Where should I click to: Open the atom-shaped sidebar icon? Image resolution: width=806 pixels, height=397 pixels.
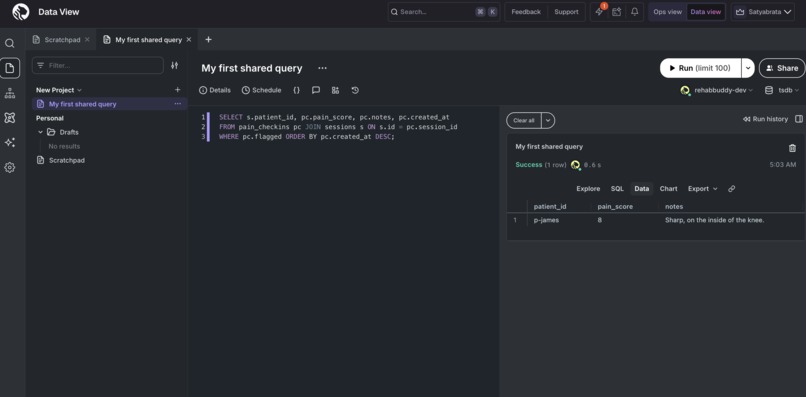coord(10,118)
